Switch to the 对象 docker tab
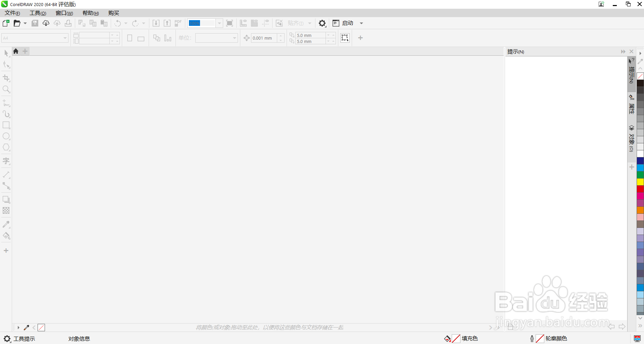This screenshot has width=644, height=344. (632, 138)
